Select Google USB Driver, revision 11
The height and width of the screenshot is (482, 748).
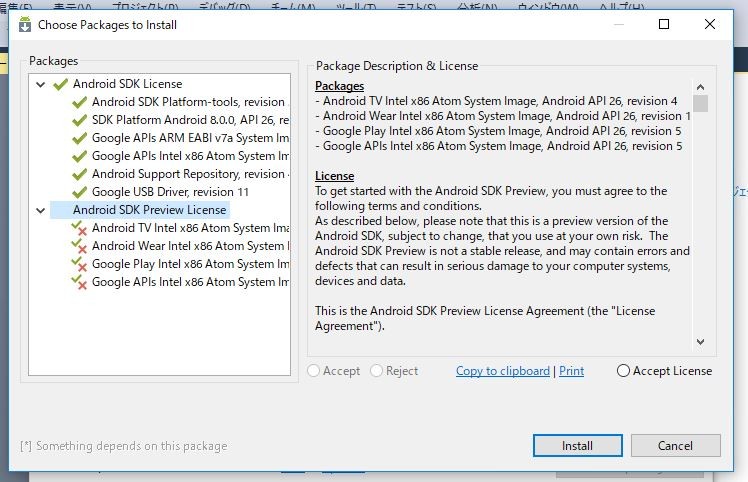(x=170, y=192)
